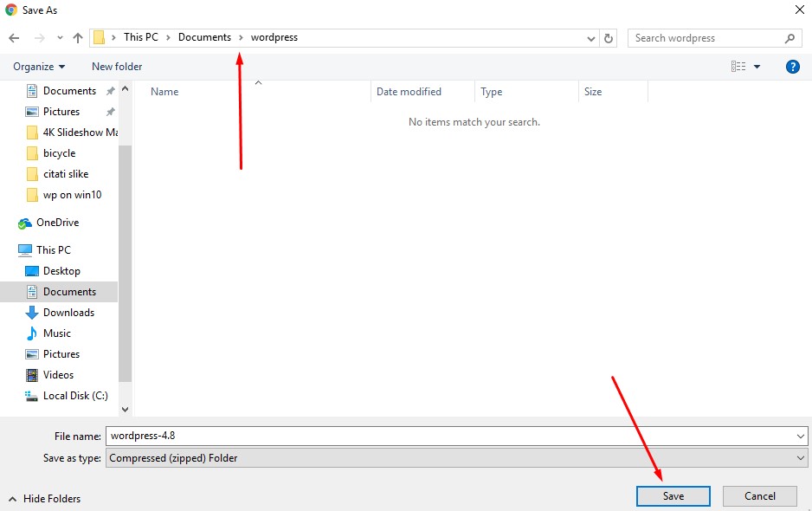812x511 pixels.
Task: Click the Forward navigation arrow
Action: click(39, 38)
